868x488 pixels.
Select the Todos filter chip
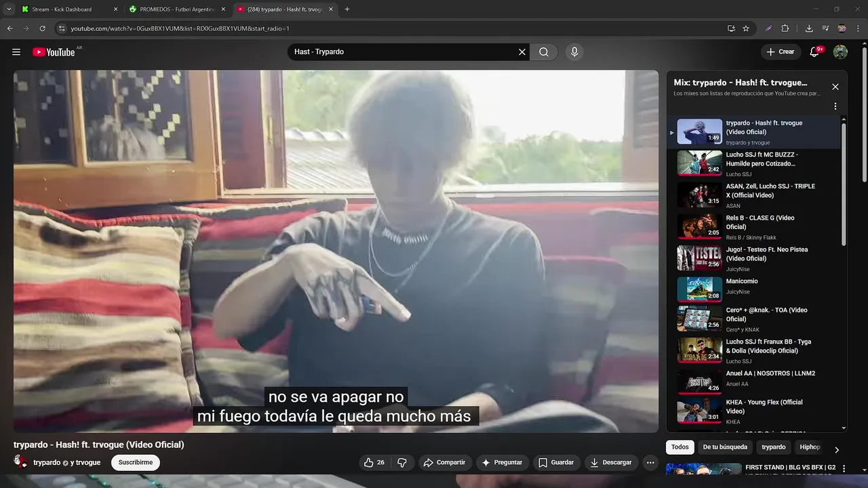pos(680,447)
